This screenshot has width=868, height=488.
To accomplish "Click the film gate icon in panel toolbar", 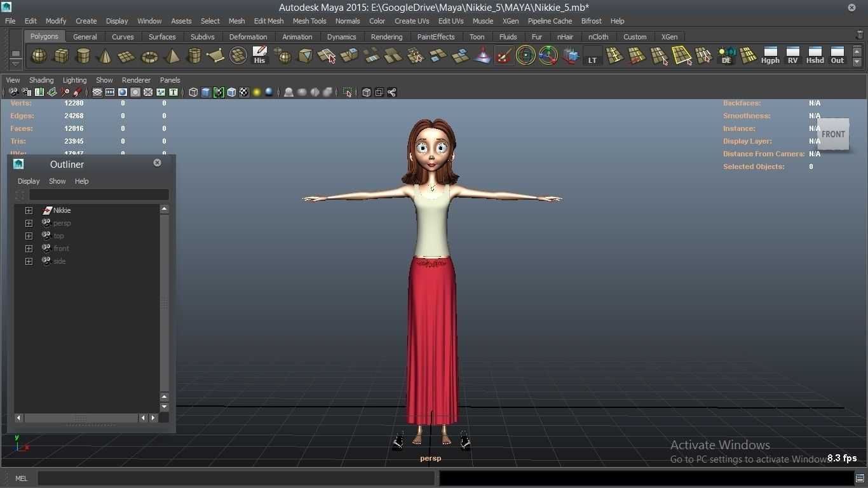I will (x=110, y=92).
